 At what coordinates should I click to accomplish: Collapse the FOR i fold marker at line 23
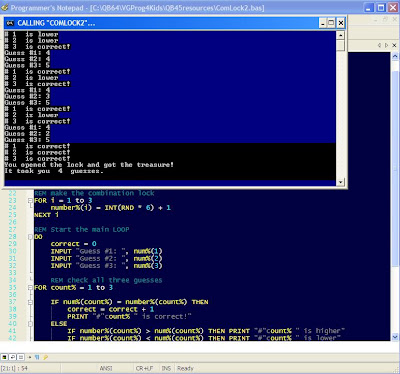click(30, 200)
